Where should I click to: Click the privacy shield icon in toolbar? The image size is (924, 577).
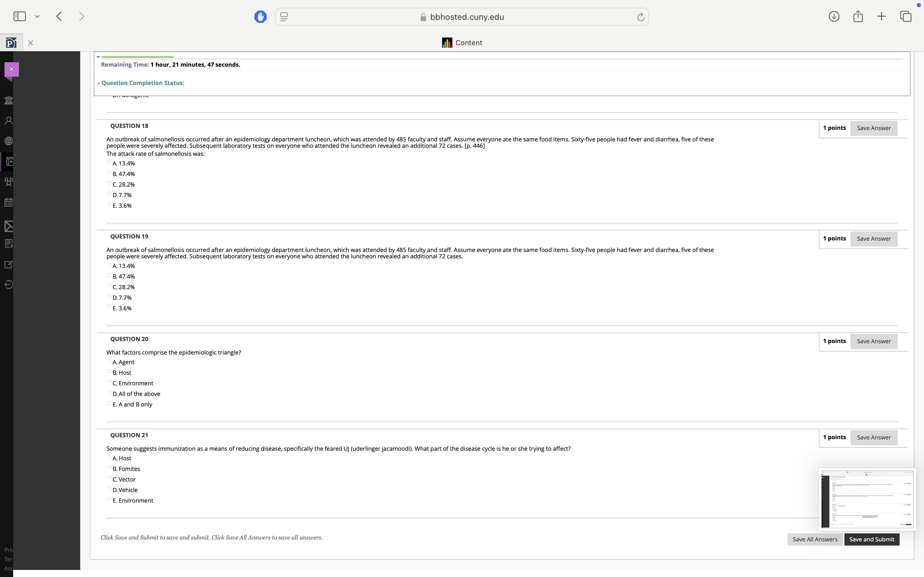pos(260,17)
